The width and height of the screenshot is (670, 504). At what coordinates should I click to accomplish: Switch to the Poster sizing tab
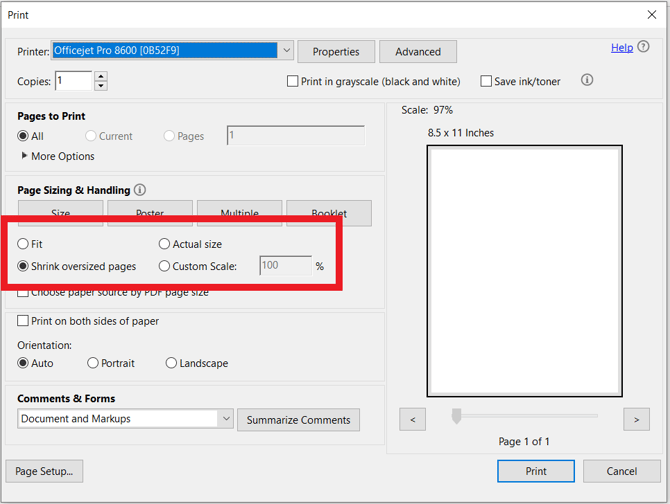pyautogui.click(x=150, y=212)
